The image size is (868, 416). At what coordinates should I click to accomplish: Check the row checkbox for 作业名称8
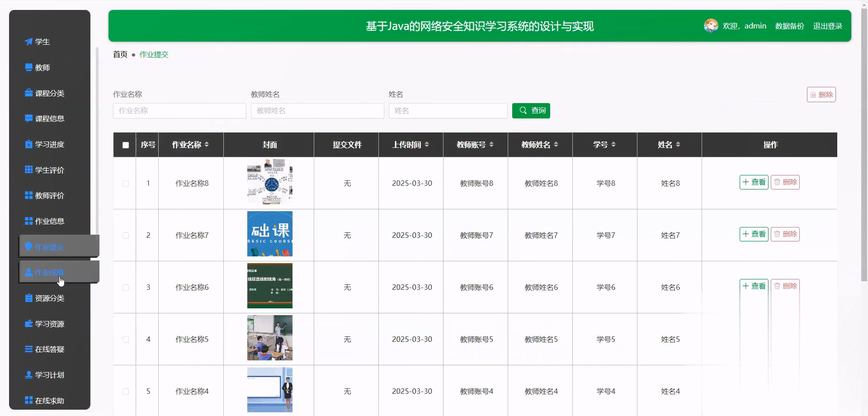tap(126, 184)
